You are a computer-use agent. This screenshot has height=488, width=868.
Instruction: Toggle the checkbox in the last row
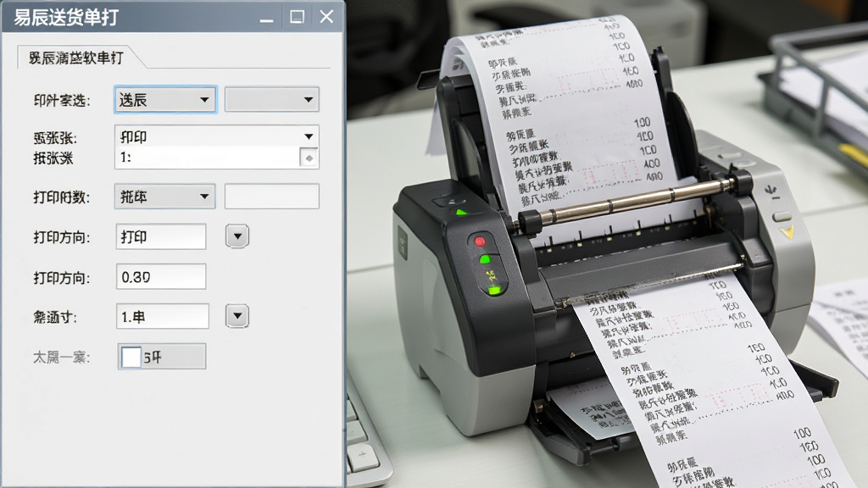131,357
